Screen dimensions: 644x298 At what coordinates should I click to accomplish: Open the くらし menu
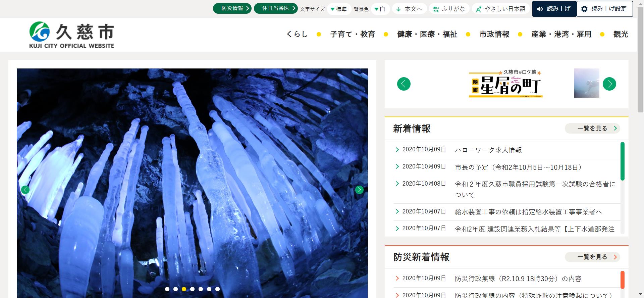click(x=297, y=34)
